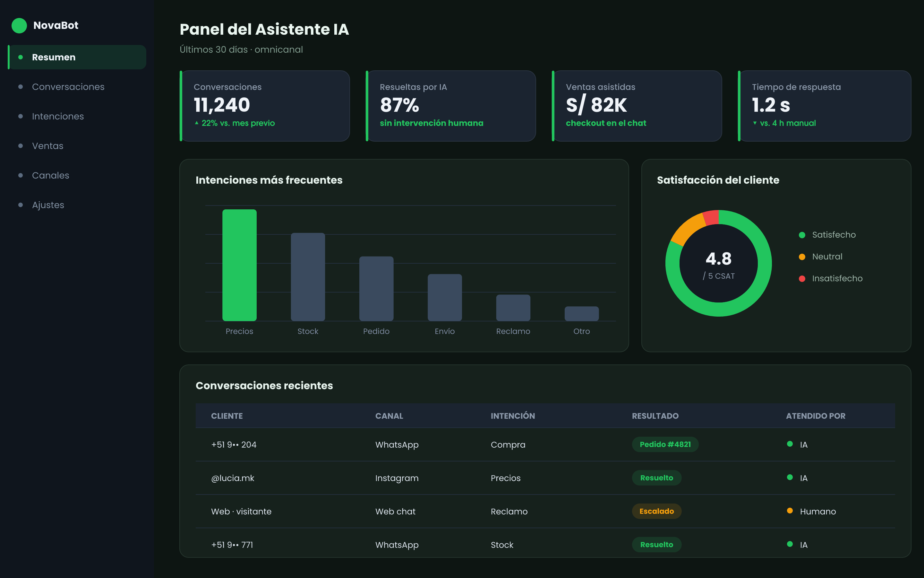Open the Tiempo de respuesta 1.2 s card
The image size is (924, 578).
pos(825,106)
